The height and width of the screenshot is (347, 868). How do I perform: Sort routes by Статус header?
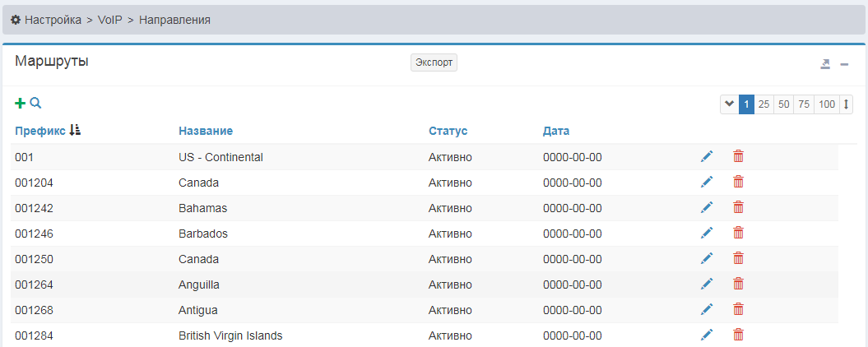pyautogui.click(x=448, y=131)
